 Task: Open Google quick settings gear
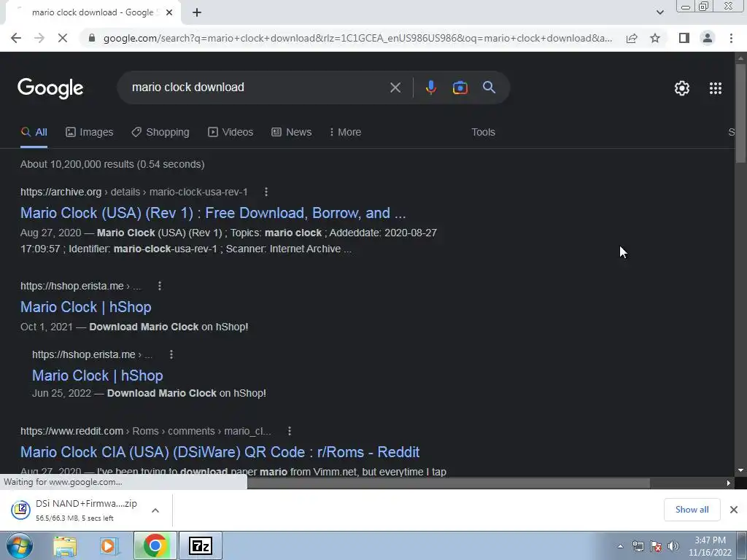point(682,88)
